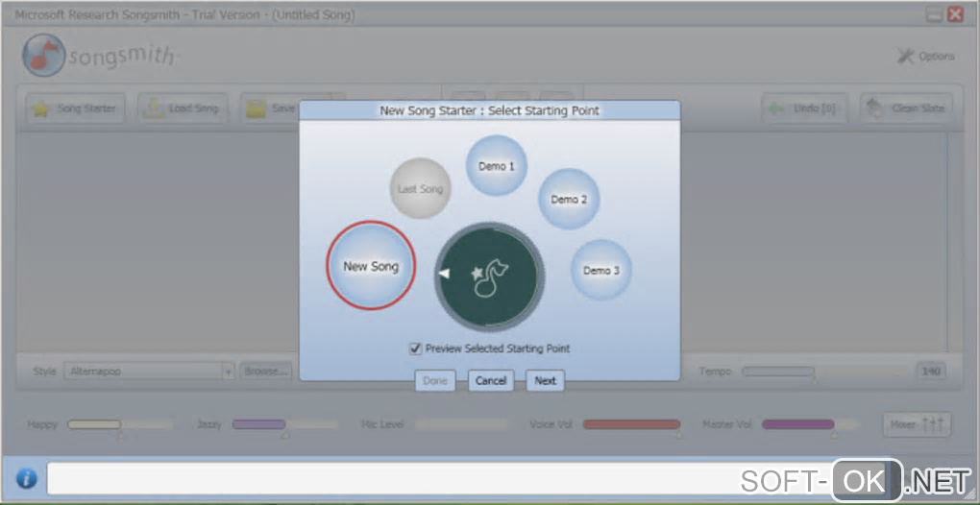Click the blue info icon
The height and width of the screenshot is (505, 980).
(x=26, y=479)
